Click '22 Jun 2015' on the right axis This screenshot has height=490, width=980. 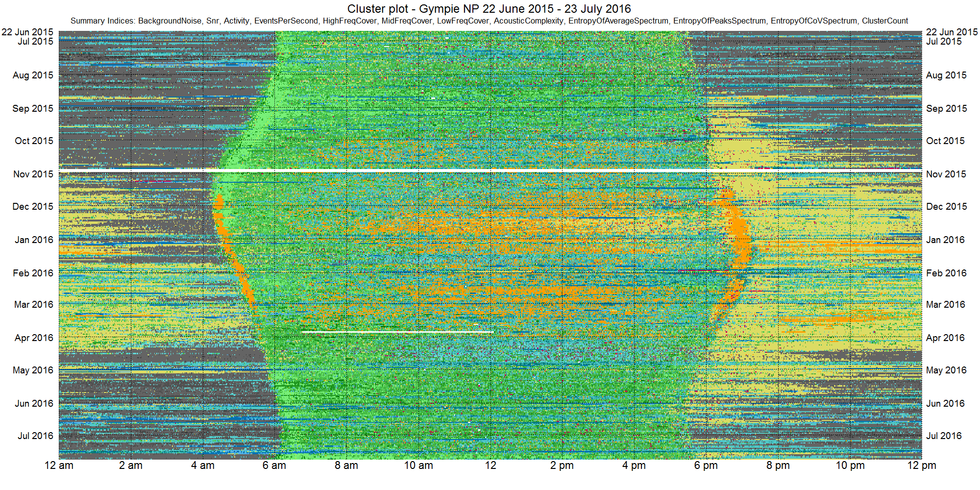(952, 32)
